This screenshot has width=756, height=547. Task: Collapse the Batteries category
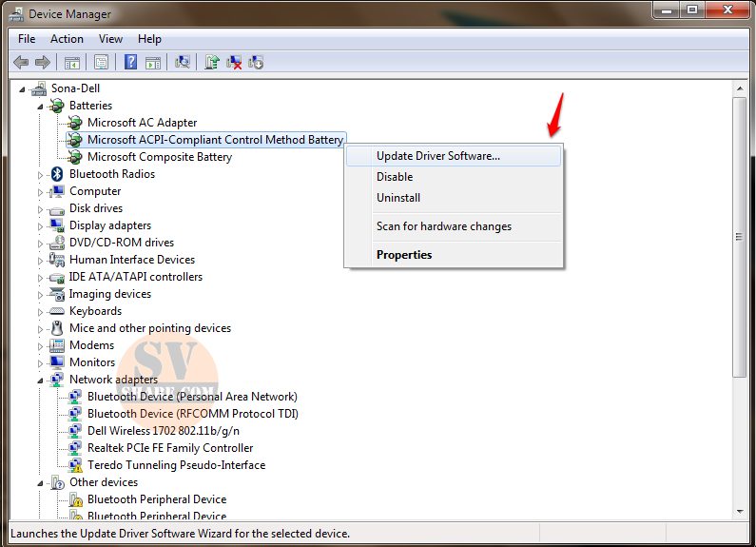[x=41, y=106]
